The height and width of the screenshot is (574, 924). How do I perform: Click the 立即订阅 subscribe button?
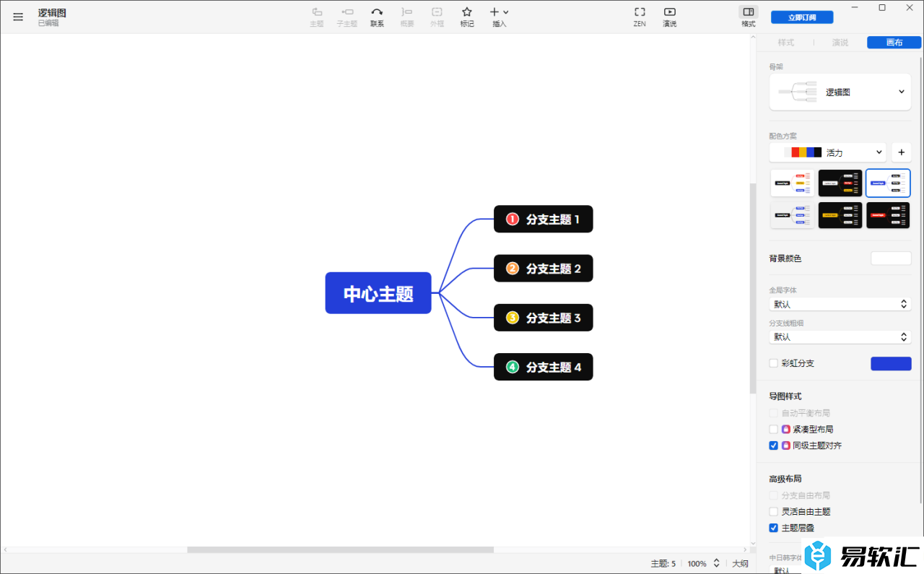[802, 17]
